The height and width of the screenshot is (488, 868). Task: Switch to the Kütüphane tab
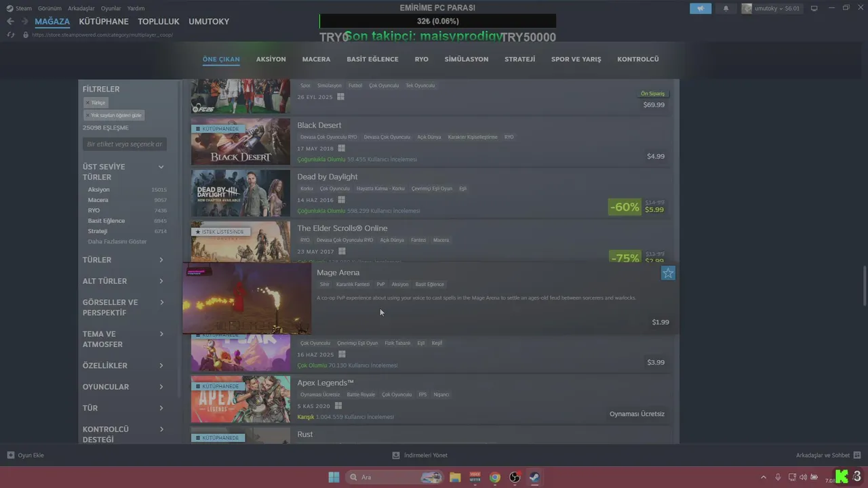pyautogui.click(x=104, y=22)
